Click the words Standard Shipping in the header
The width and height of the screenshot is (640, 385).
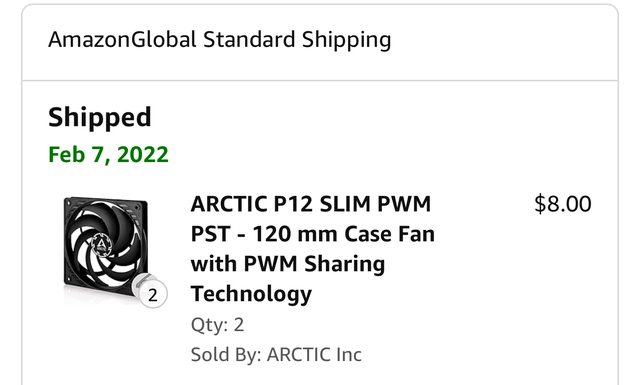click(297, 40)
